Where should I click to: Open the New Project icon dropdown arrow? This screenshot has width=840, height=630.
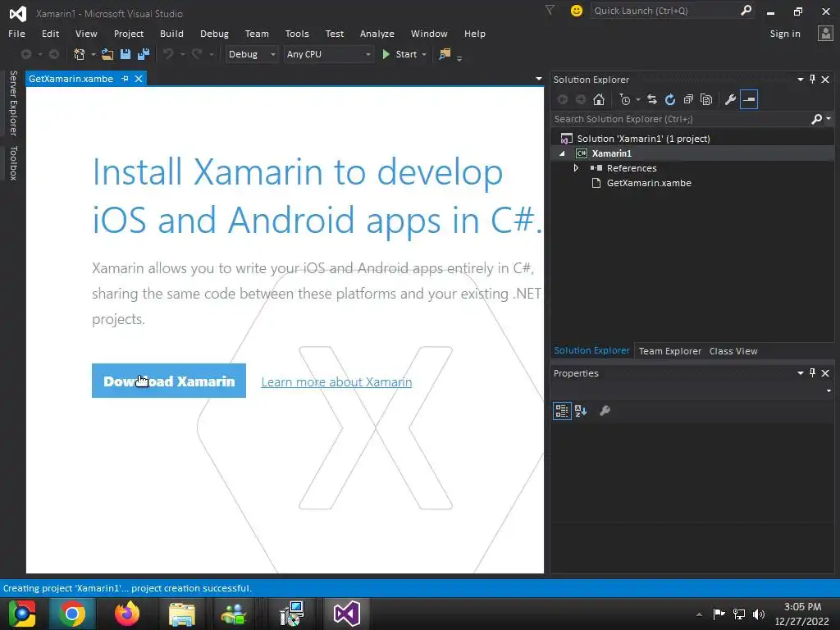[x=94, y=54]
